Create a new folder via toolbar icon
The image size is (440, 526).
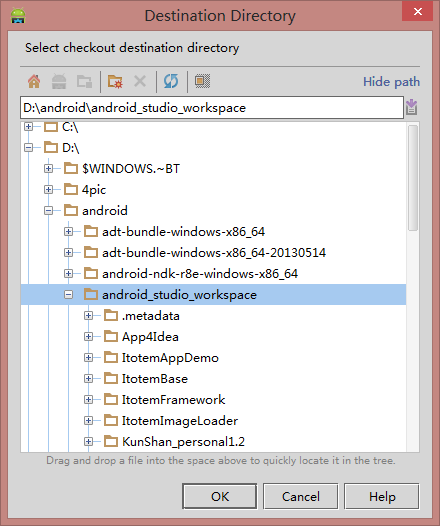[x=115, y=81]
